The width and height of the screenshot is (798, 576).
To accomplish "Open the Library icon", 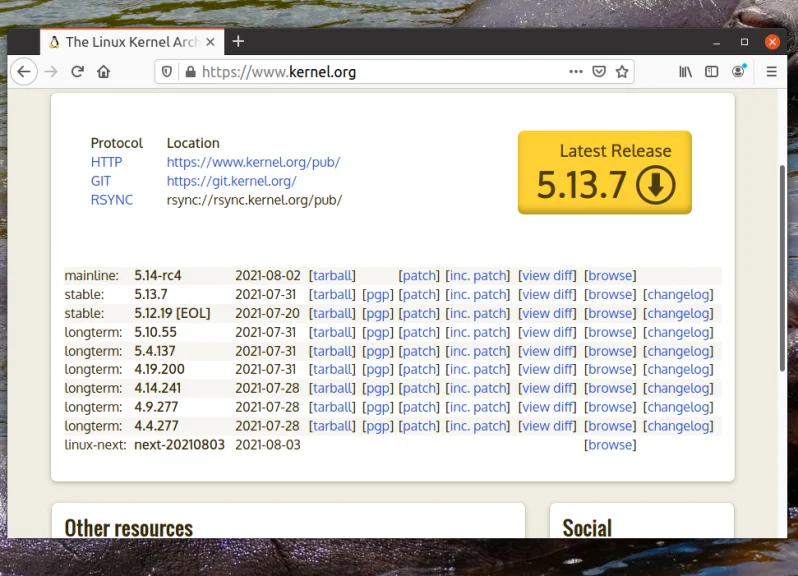I will click(x=685, y=72).
